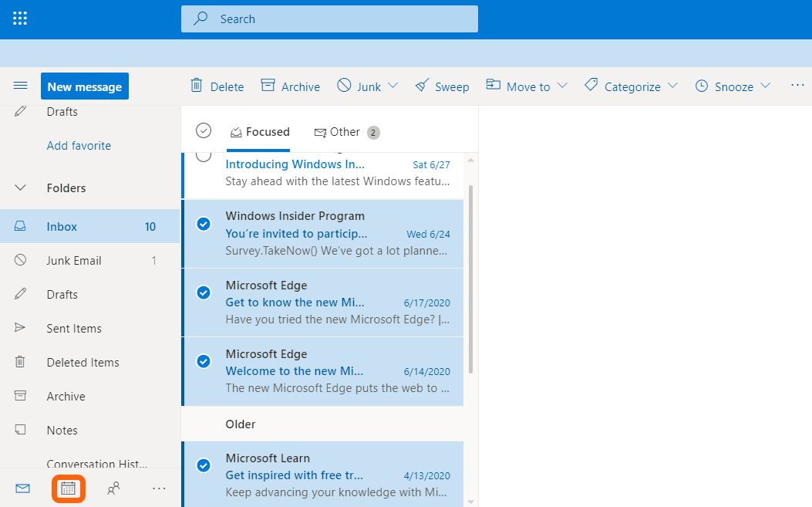Open the People contacts icon
This screenshot has height=507, width=812.
(x=113, y=488)
